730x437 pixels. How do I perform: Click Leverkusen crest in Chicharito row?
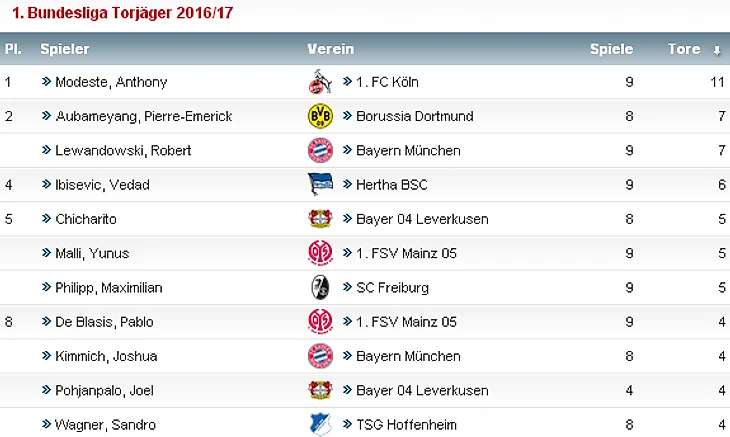(320, 219)
